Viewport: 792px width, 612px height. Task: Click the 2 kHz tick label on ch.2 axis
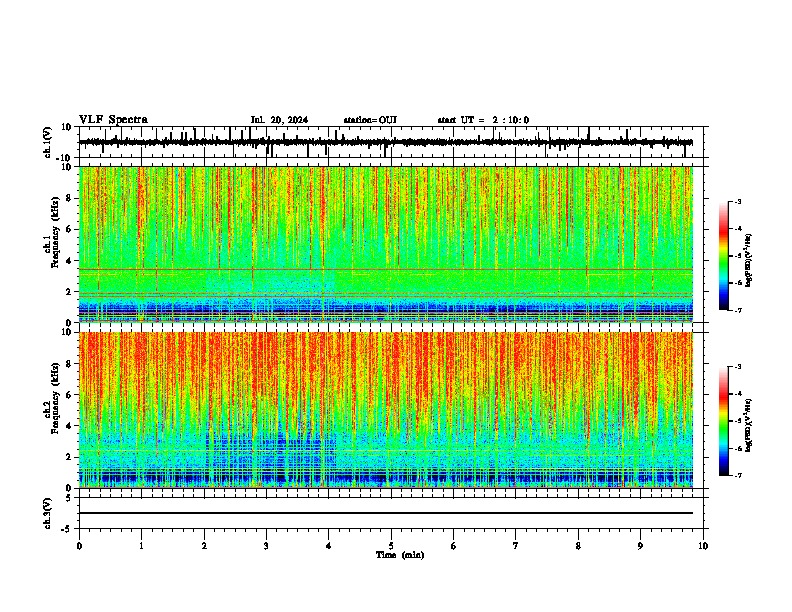pos(69,457)
